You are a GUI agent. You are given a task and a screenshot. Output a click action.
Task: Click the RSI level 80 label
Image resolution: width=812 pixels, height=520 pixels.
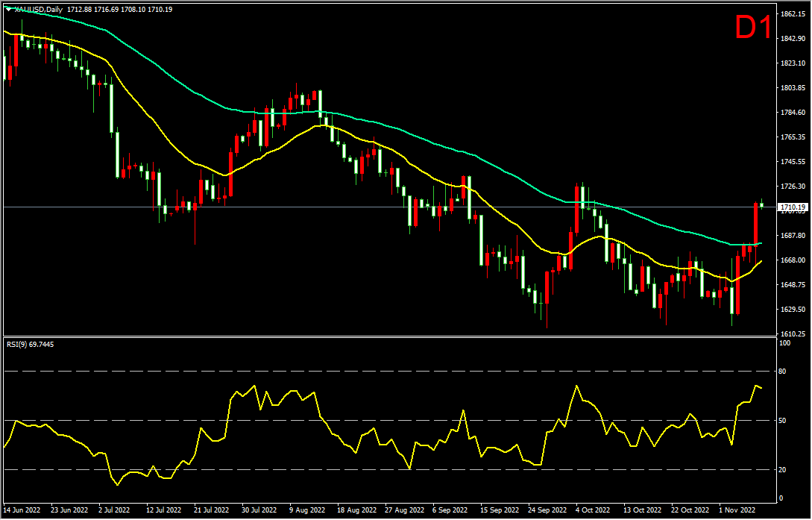point(782,372)
